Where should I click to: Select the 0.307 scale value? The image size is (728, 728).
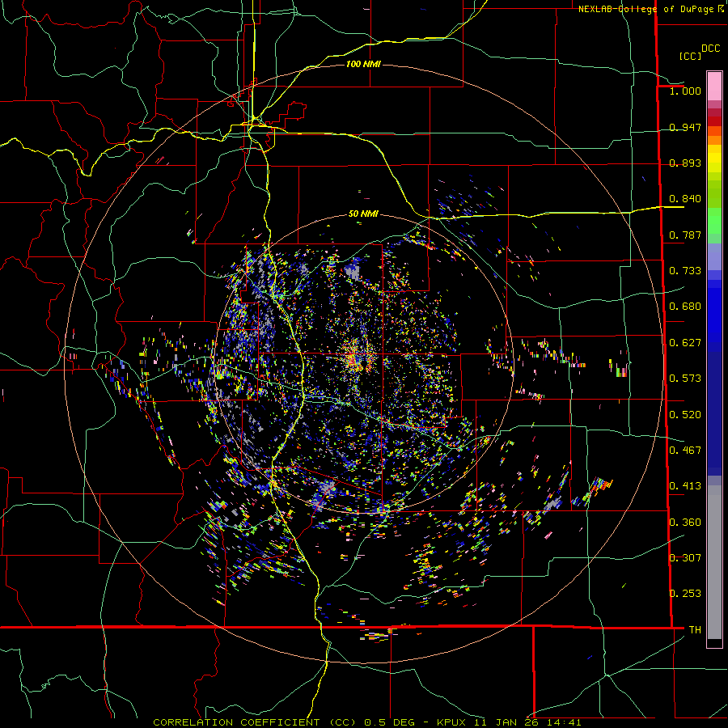coord(685,558)
